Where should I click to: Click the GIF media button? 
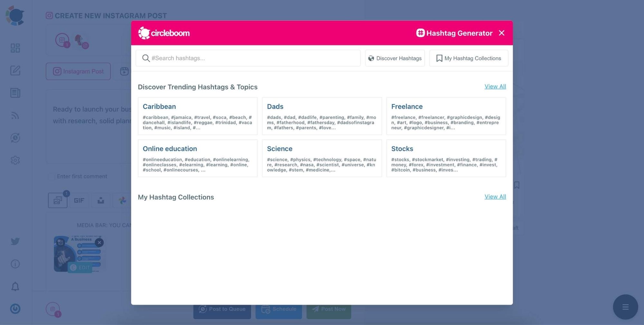tap(79, 200)
